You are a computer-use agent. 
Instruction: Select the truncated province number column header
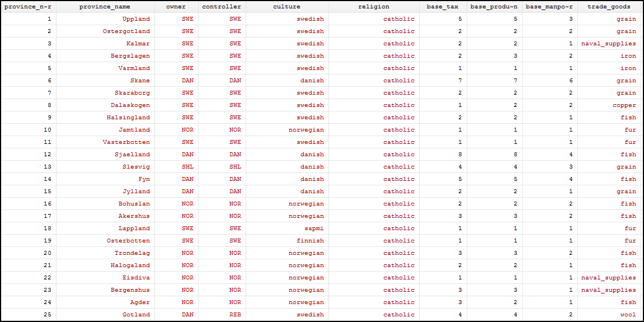pyautogui.click(x=28, y=7)
